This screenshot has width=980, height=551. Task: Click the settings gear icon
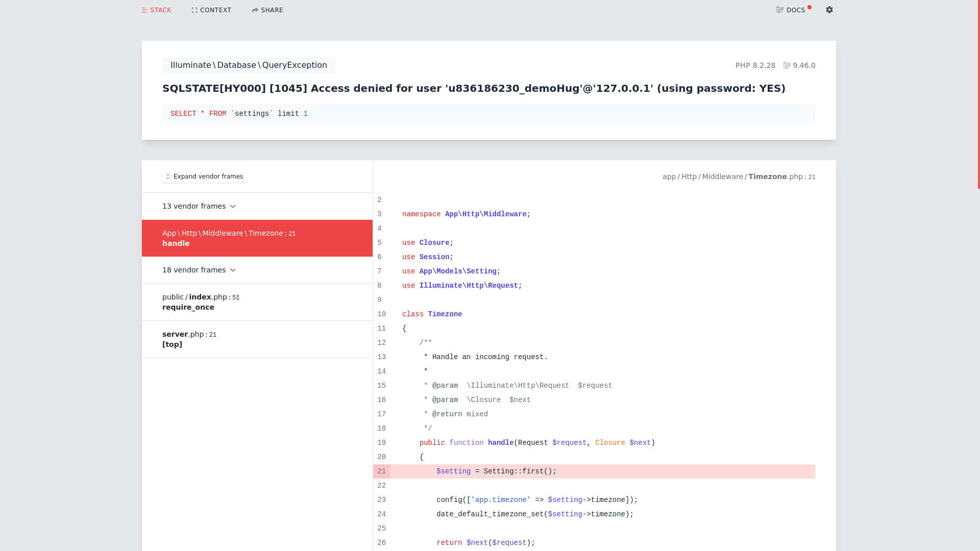[829, 10]
